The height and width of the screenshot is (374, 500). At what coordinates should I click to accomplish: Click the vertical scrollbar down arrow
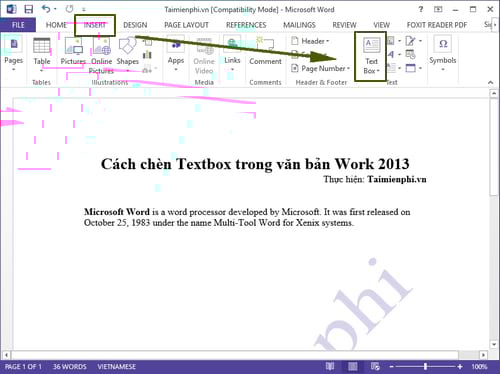494,344
